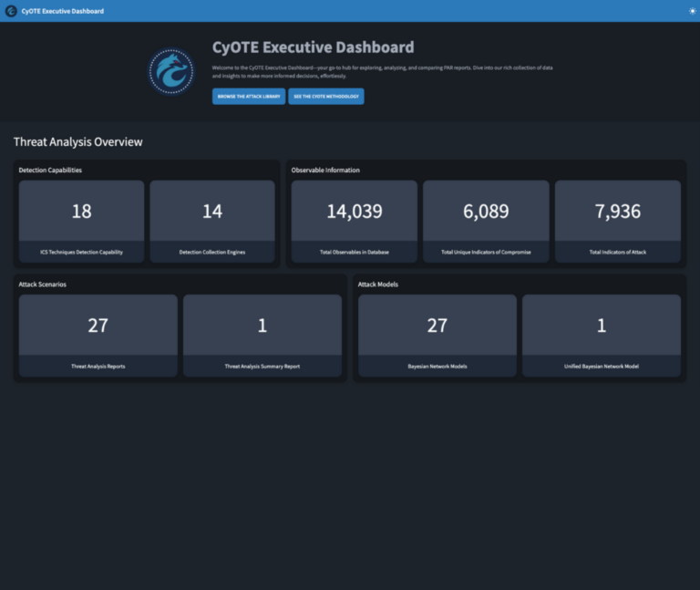This screenshot has height=590, width=700.
Task: Select the Attack Scenarios section title
Action: [x=43, y=285]
